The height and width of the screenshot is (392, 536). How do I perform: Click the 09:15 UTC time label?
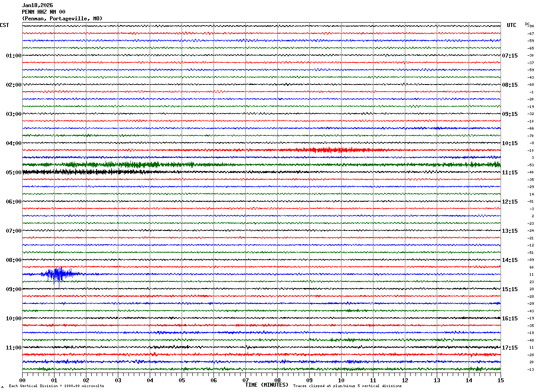click(510, 114)
